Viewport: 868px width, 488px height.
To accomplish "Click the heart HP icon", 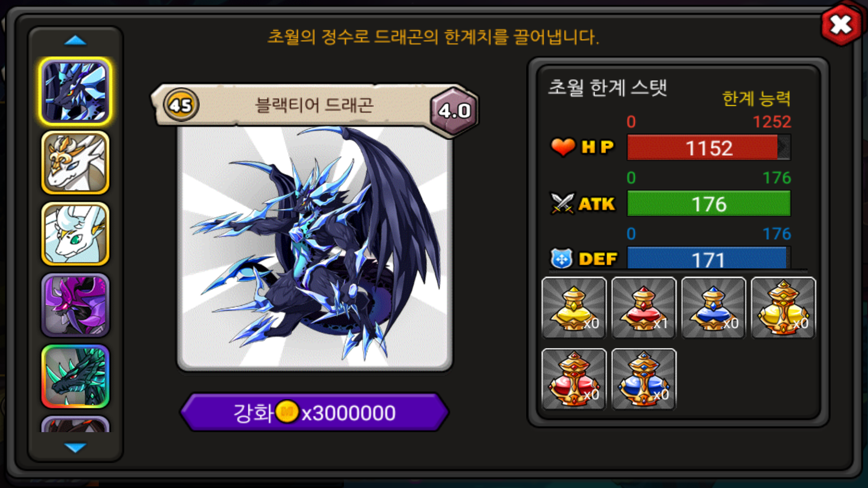I will (x=563, y=146).
